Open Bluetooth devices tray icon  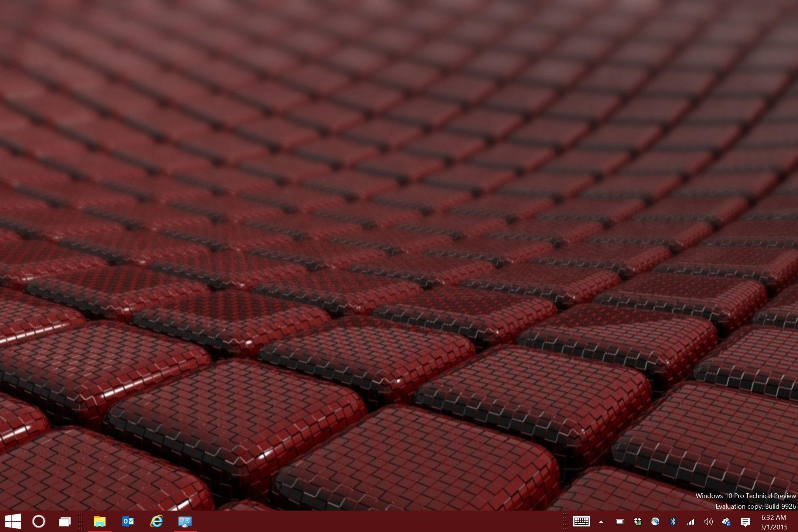[x=673, y=522]
